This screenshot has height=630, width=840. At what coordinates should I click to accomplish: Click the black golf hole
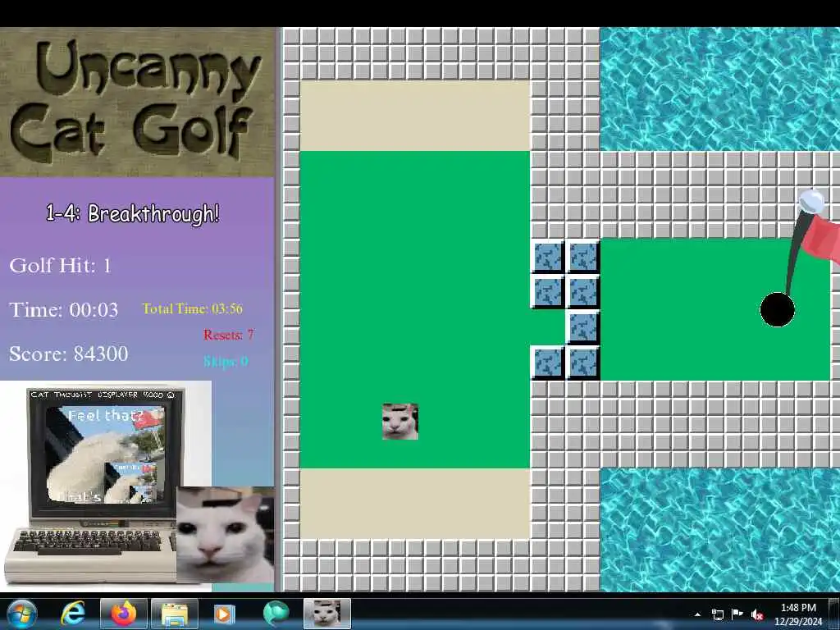click(x=777, y=309)
